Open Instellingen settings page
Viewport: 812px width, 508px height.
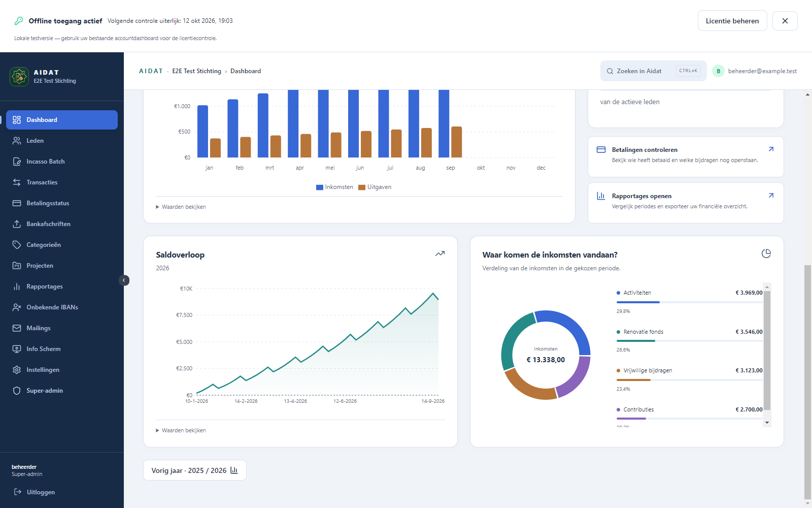pos(62,370)
